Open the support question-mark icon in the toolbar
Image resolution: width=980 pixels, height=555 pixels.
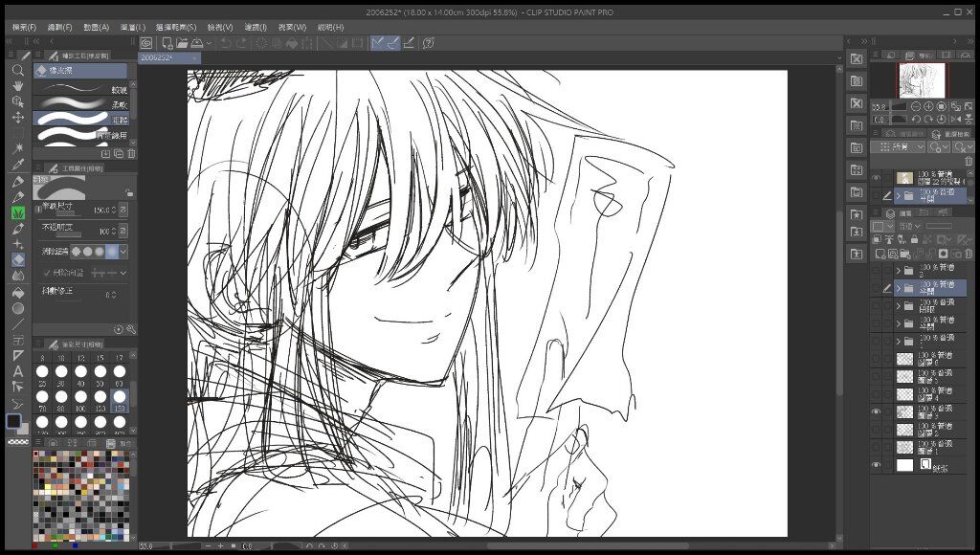[x=429, y=43]
